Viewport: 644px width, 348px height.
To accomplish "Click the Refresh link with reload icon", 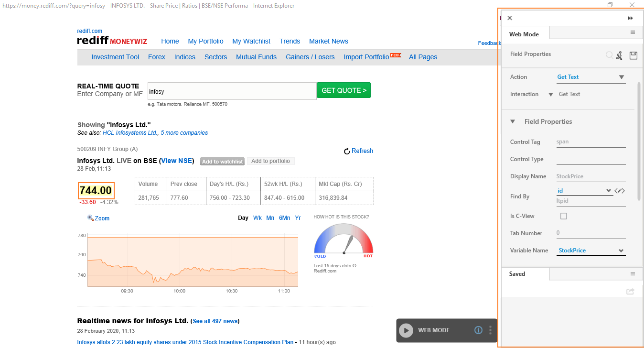I will click(x=359, y=151).
